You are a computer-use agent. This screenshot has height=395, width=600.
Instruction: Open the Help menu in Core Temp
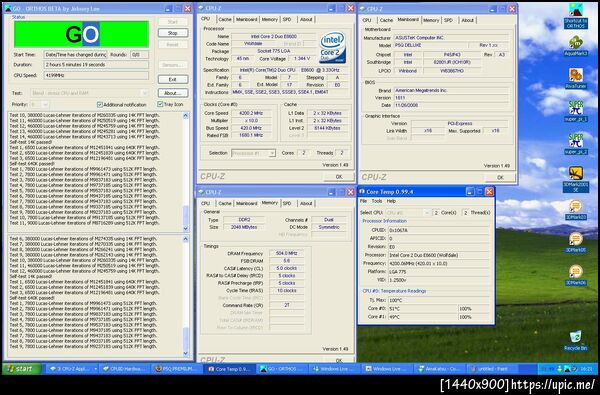click(x=391, y=201)
